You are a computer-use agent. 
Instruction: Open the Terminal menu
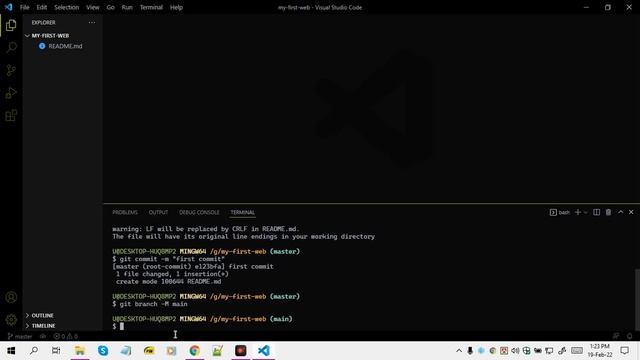[151, 7]
